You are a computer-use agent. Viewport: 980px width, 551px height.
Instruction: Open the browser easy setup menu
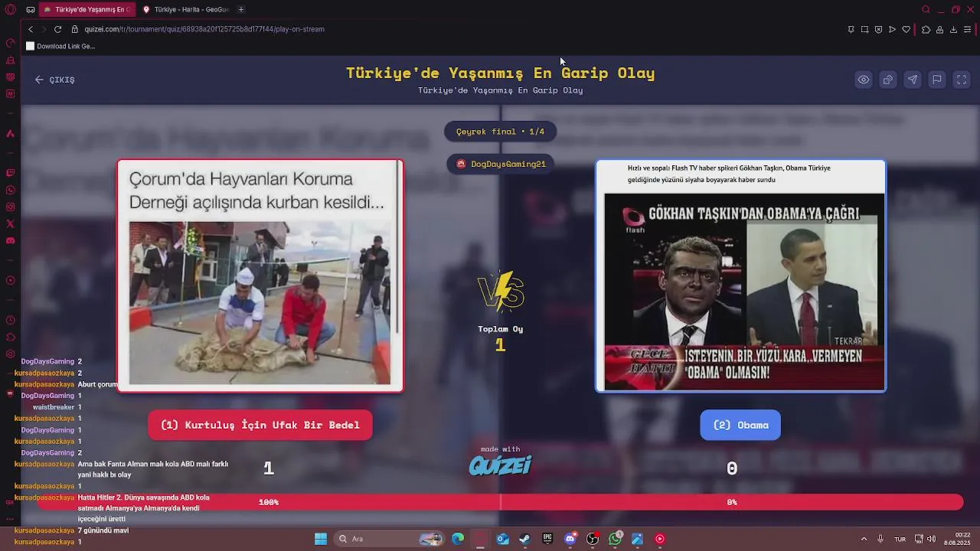pos(968,29)
